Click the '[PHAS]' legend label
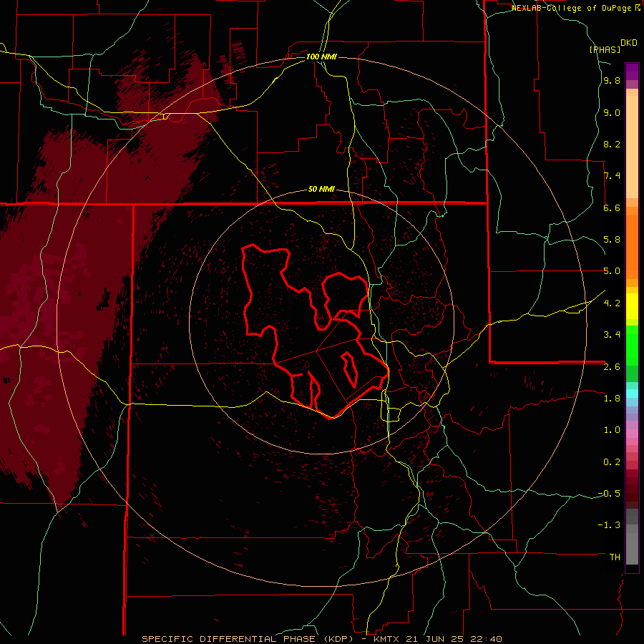 click(605, 50)
